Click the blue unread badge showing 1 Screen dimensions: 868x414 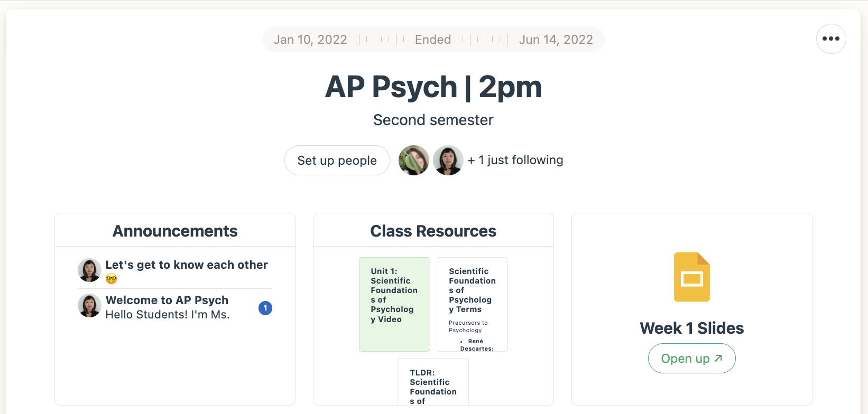(265, 308)
